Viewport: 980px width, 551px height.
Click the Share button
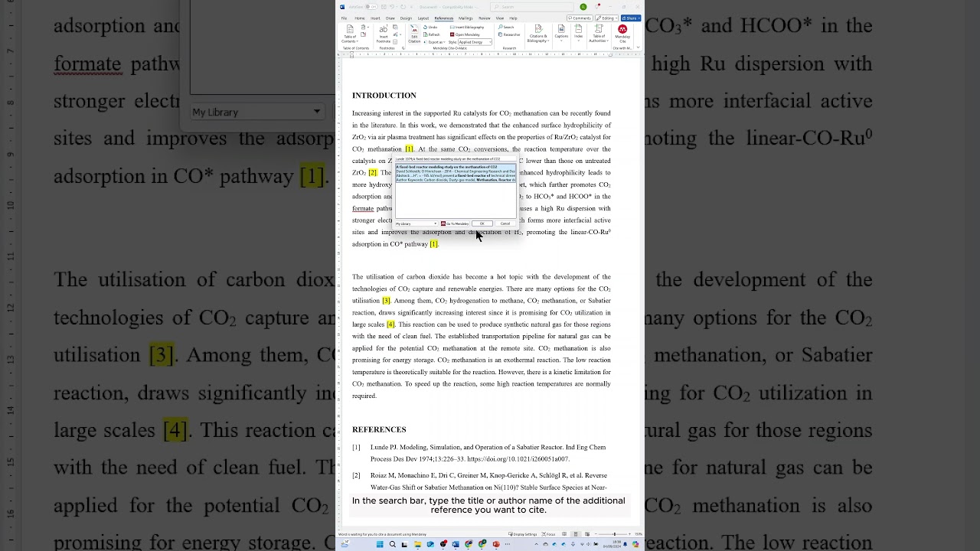631,18
